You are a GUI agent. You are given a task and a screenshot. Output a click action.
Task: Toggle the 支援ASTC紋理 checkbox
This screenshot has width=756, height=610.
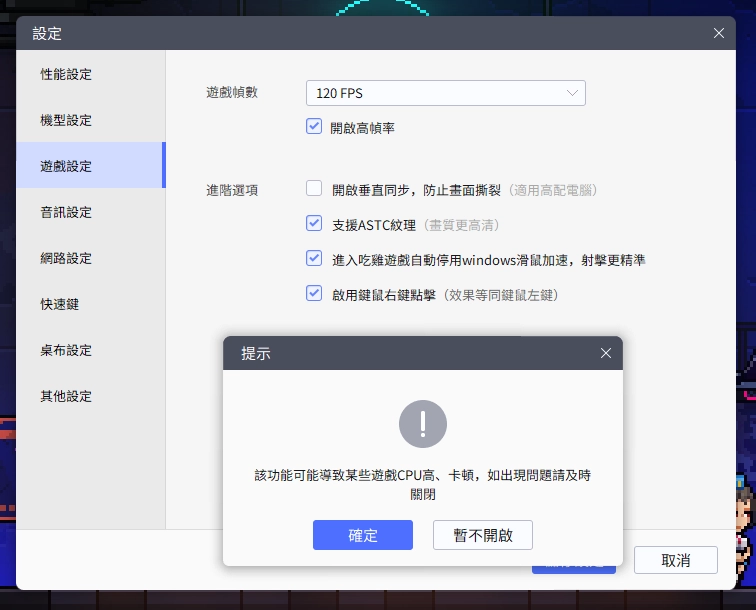[x=314, y=224]
